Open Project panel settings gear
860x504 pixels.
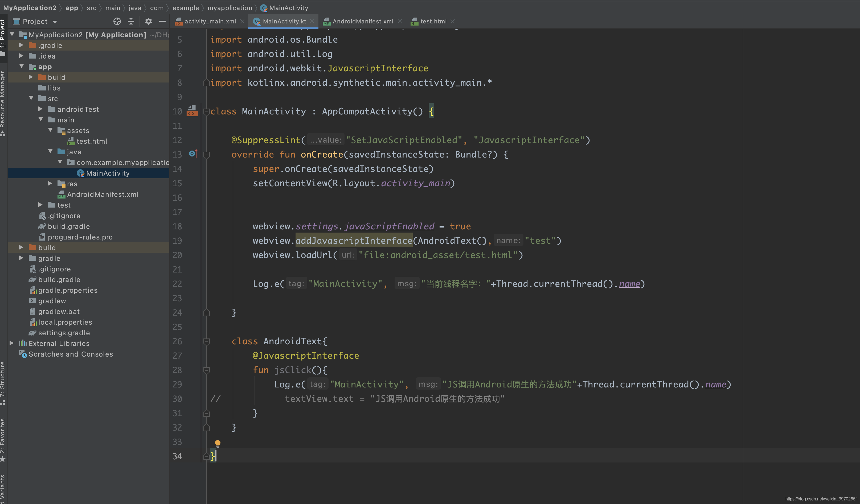coord(149,22)
